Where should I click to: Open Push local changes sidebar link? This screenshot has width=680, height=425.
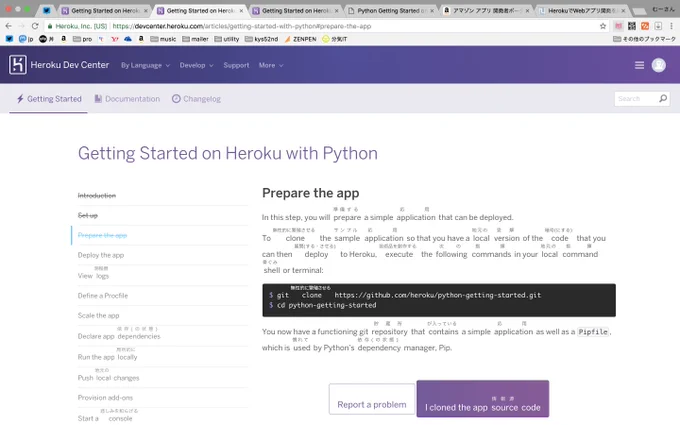pos(108,378)
